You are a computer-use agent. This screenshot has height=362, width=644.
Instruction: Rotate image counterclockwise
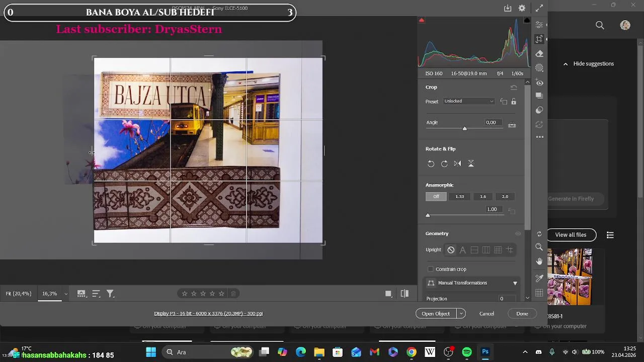pos(431,163)
